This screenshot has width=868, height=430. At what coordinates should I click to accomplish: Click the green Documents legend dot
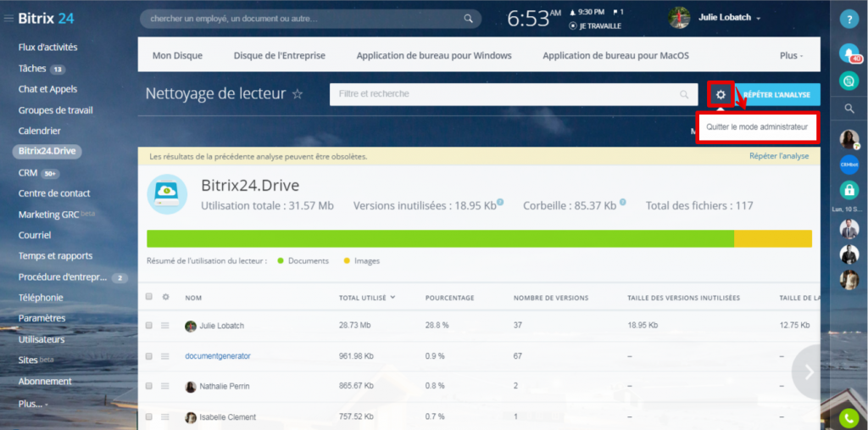(x=280, y=260)
